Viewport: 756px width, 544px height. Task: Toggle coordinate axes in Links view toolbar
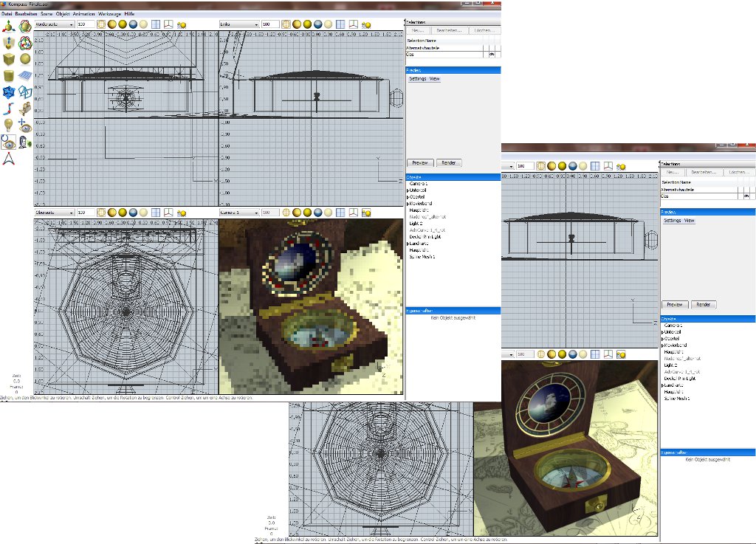(354, 24)
